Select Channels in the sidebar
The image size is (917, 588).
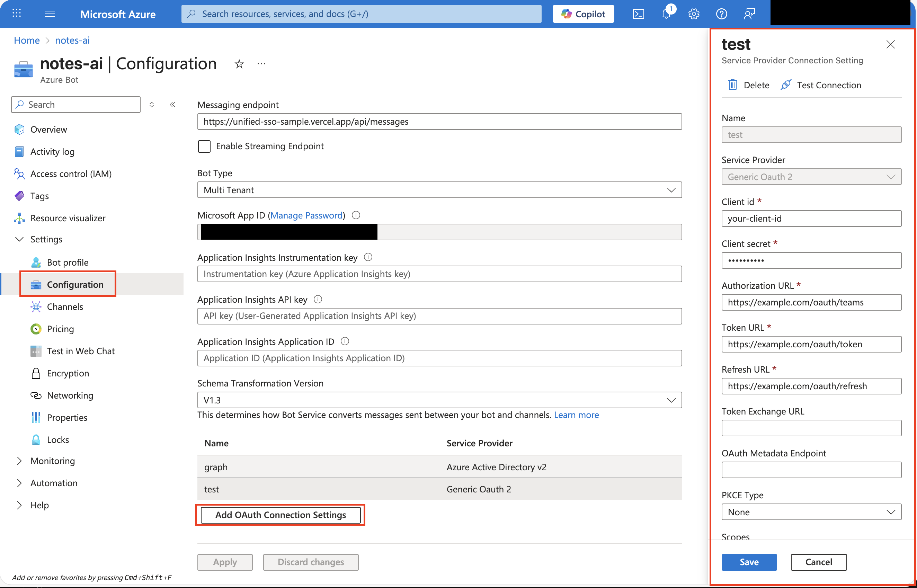click(65, 306)
